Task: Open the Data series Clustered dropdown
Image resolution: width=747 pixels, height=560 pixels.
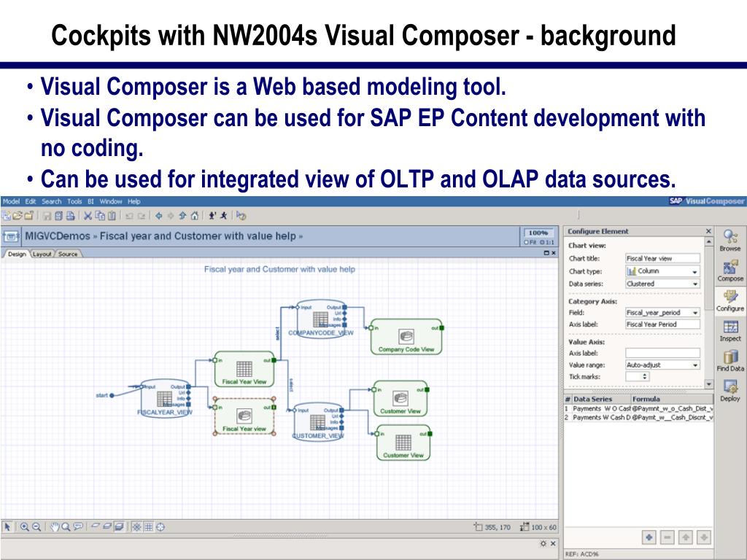Action: point(662,284)
